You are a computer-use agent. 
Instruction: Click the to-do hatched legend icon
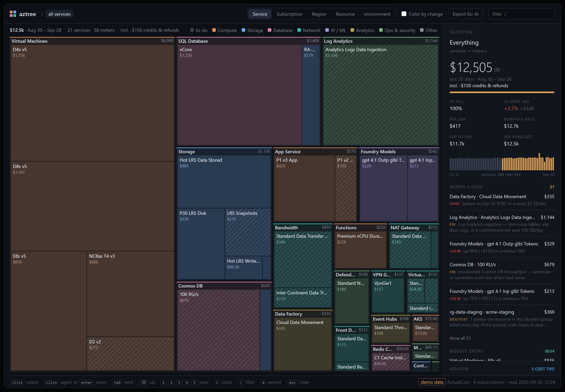192,30
